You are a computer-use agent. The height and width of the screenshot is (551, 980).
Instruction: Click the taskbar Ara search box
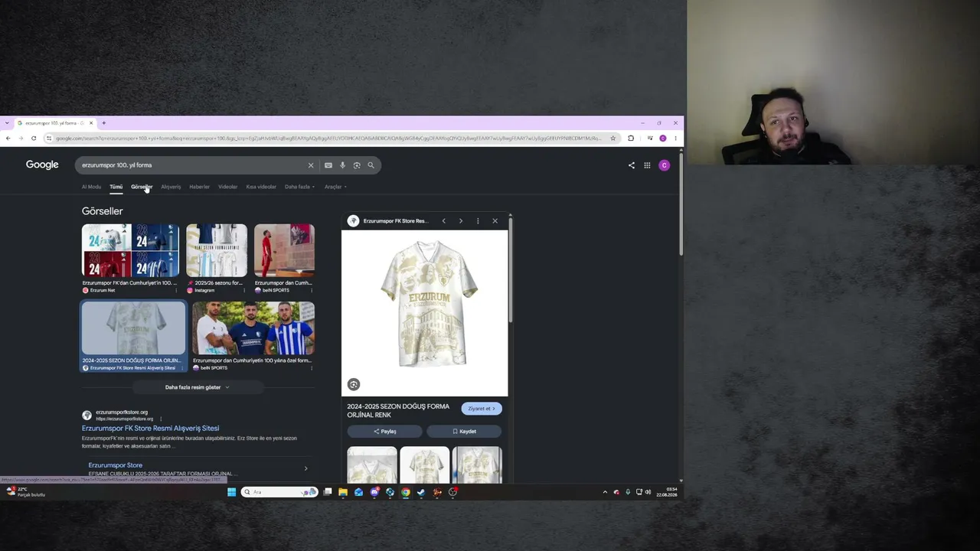coord(279,492)
